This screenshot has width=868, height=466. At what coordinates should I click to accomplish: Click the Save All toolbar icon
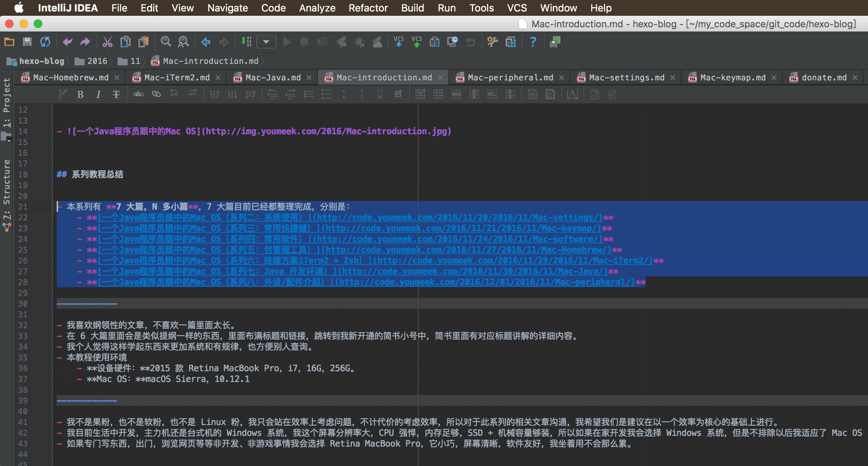pyautogui.click(x=27, y=42)
